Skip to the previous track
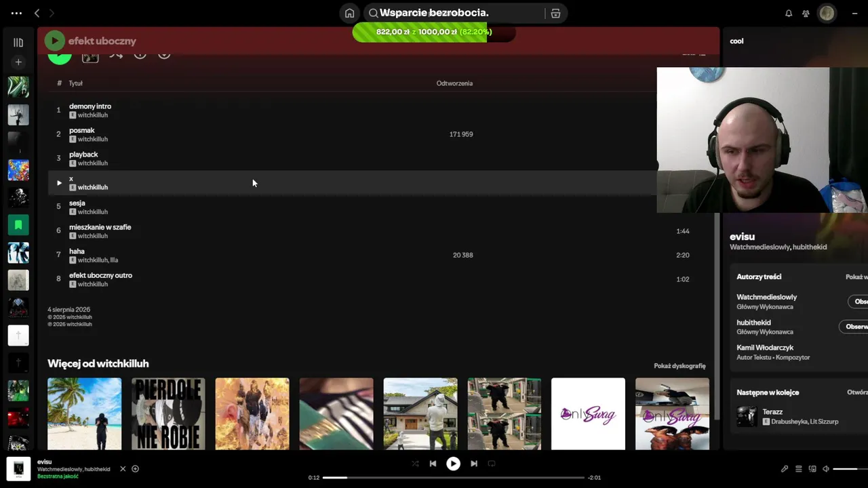 (433, 464)
